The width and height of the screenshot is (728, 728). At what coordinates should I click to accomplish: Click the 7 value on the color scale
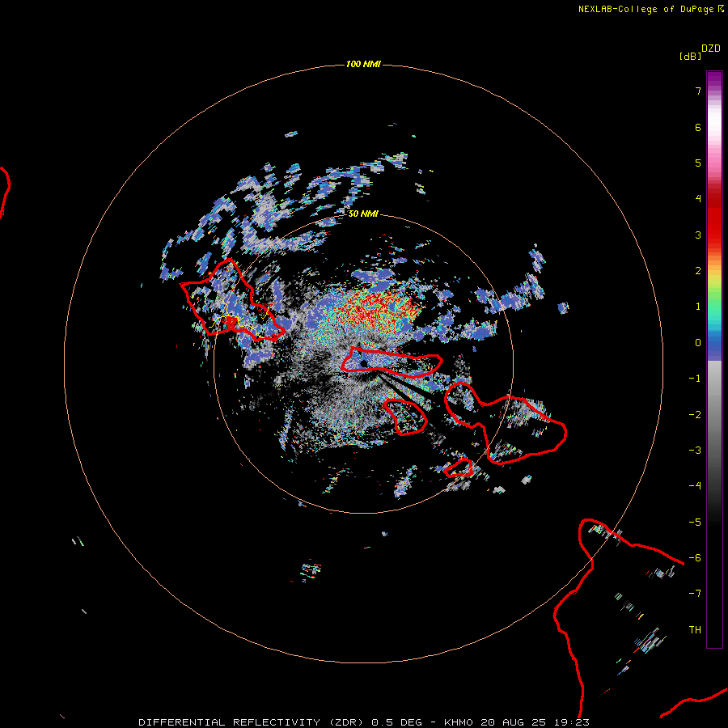[x=698, y=91]
